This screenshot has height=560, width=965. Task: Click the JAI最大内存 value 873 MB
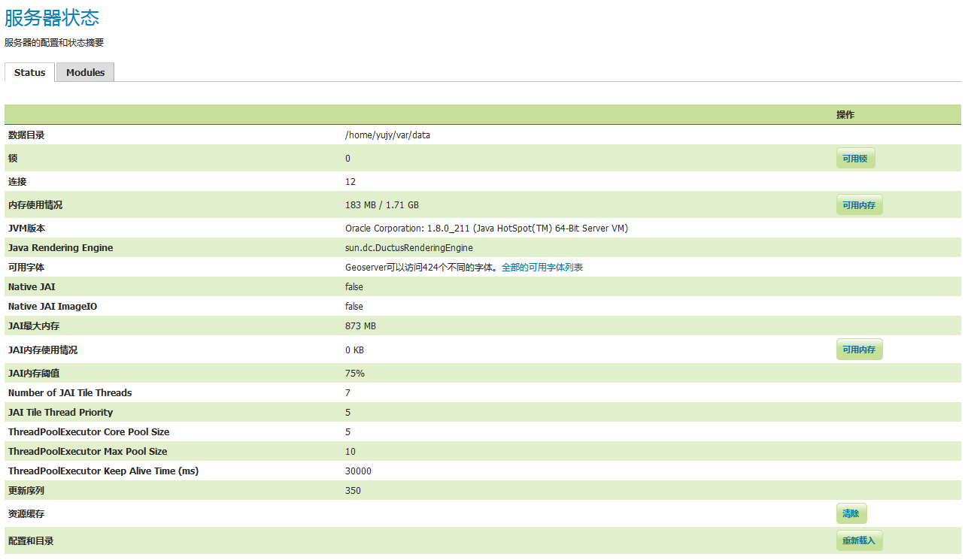(360, 326)
